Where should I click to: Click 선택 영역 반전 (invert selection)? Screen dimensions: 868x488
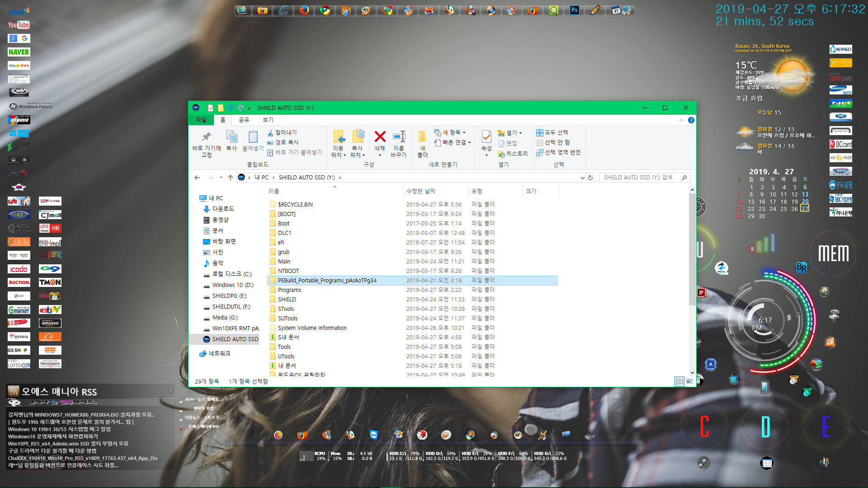click(558, 152)
